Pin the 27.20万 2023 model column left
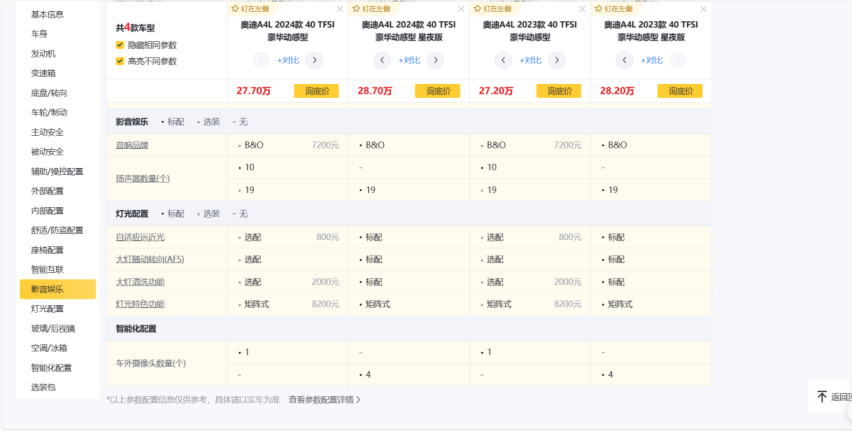The image size is (852, 431). click(x=488, y=8)
